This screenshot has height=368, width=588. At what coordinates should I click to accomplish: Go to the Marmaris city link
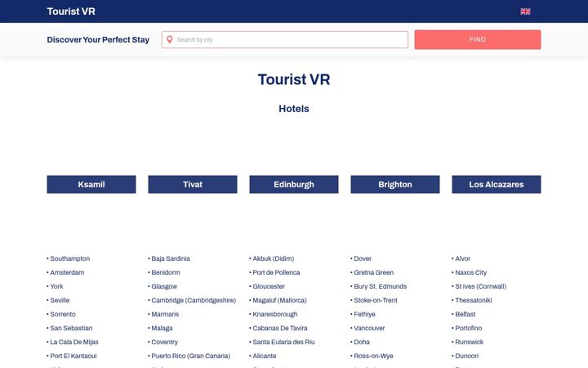pyautogui.click(x=165, y=314)
